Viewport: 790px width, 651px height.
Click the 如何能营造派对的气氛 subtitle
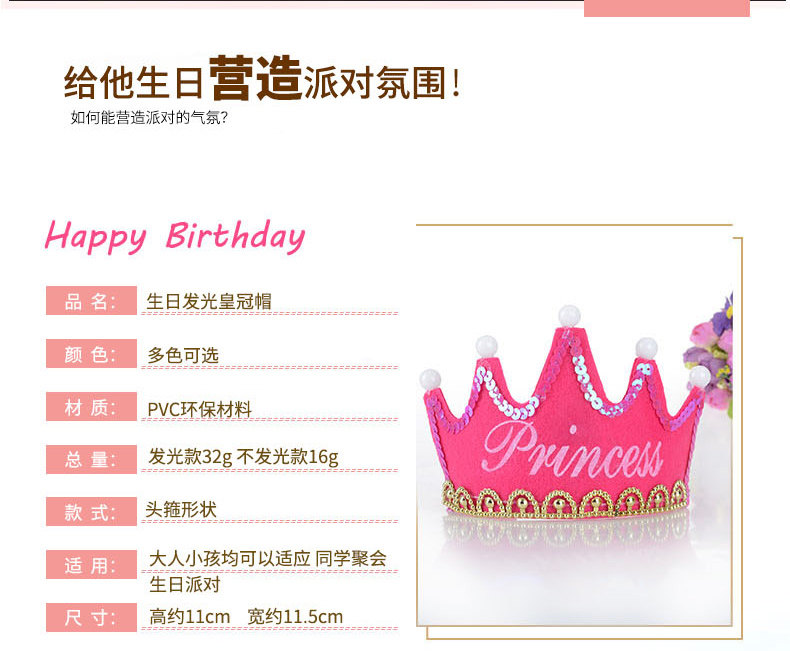coord(149,117)
